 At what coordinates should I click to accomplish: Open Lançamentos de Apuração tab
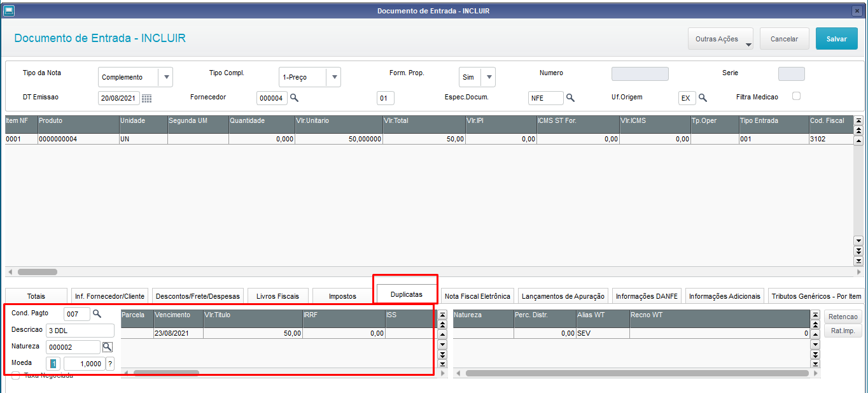click(x=563, y=296)
